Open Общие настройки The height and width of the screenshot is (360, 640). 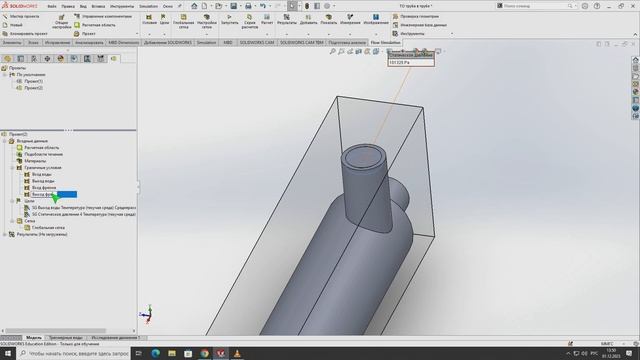tap(62, 22)
